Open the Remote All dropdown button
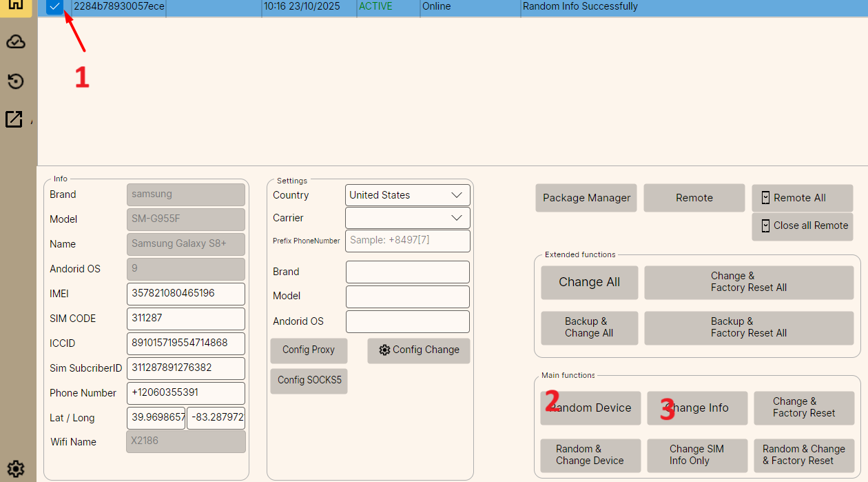The width and height of the screenshot is (868, 482). (x=802, y=198)
